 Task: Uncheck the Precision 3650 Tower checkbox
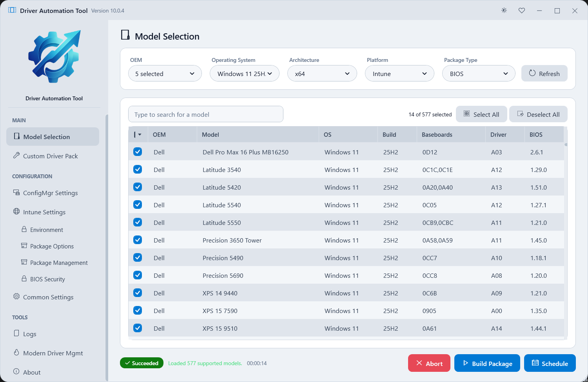point(138,240)
